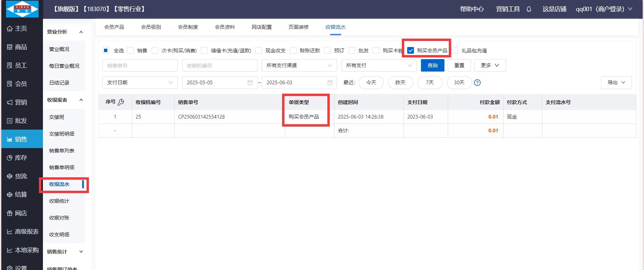This screenshot has height=270, width=644.
Task: Click the blue 查询 button
Action: tap(432, 65)
